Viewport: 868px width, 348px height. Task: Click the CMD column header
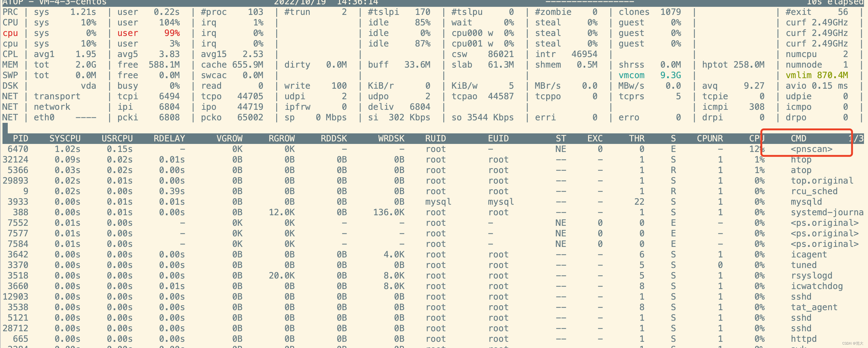pos(799,139)
